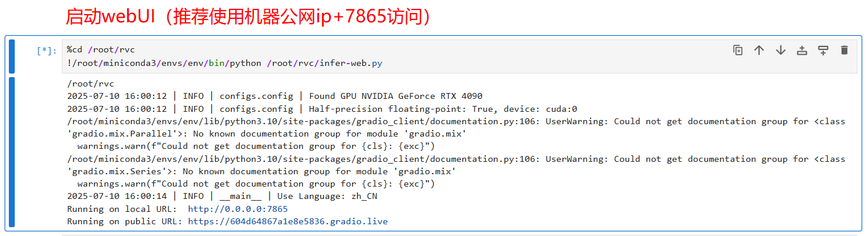Click the infer-web.py python command line
Image resolution: width=868 pixels, height=236 pixels.
tap(224, 63)
